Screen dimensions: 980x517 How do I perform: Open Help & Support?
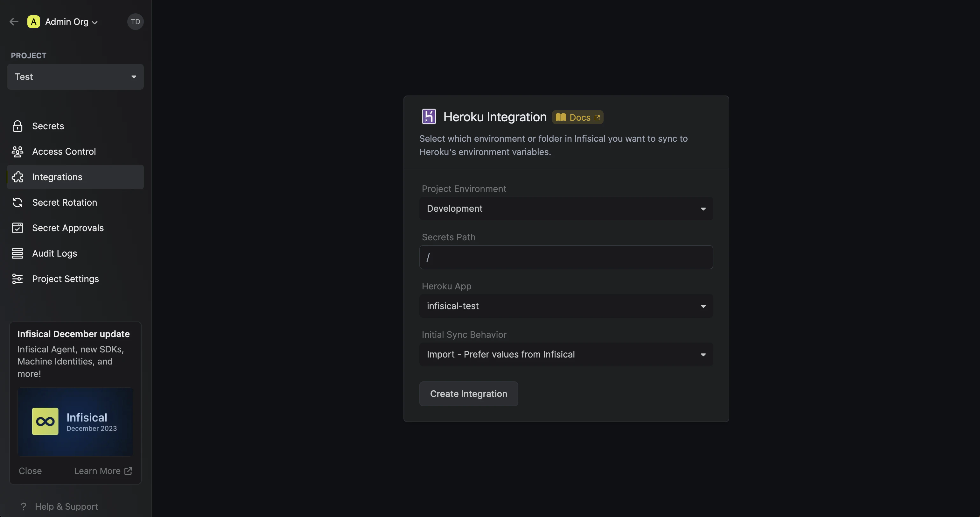click(59, 506)
